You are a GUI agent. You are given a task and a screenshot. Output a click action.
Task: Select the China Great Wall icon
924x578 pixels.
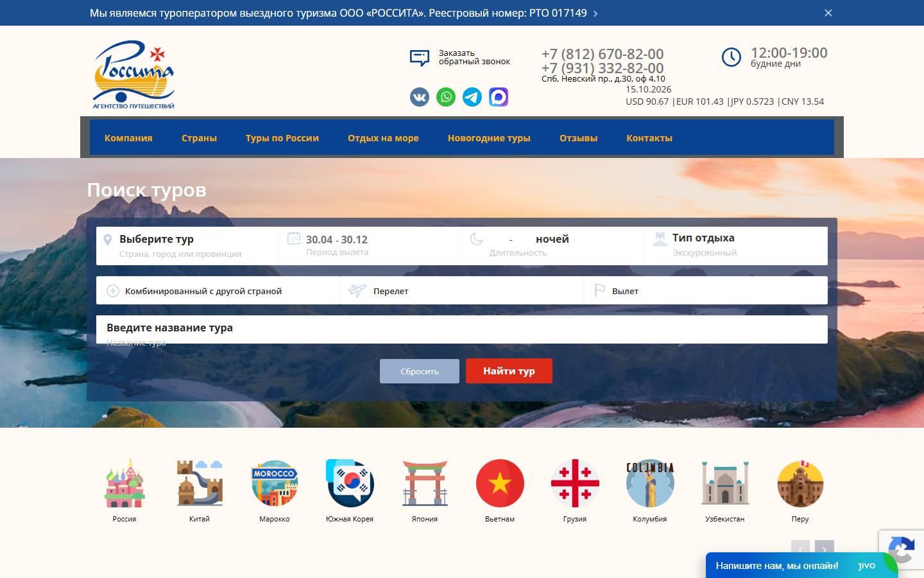point(200,484)
